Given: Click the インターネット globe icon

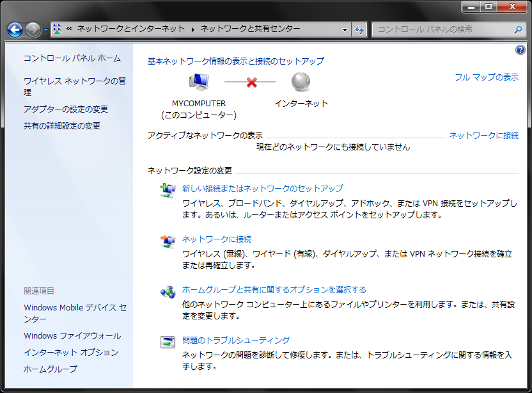Looking at the screenshot, I should pos(301,82).
